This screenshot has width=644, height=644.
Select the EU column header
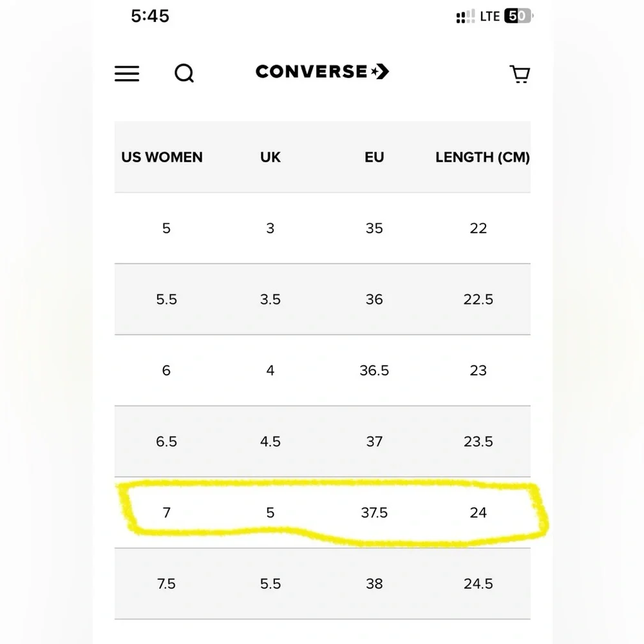coord(374,157)
